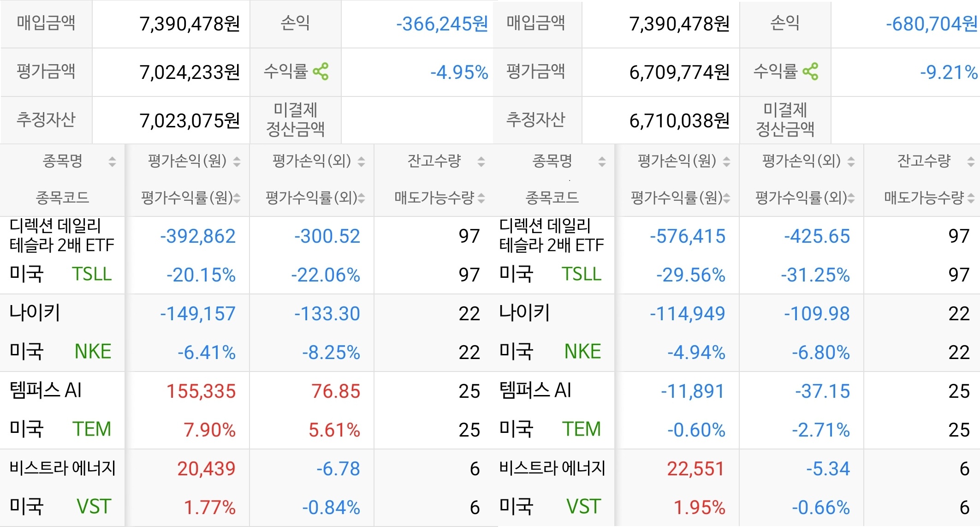
Task: Click TEM ticker next to -0.60% return
Action: (581, 429)
